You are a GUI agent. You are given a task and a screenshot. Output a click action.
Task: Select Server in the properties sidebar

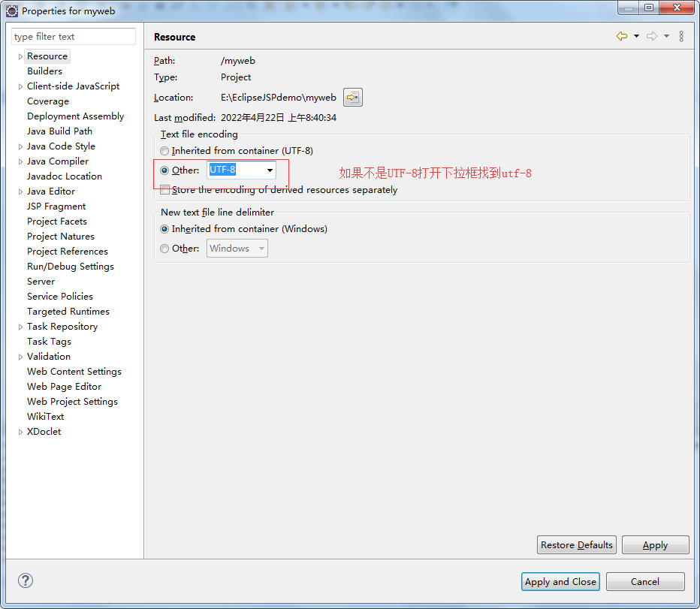click(41, 281)
